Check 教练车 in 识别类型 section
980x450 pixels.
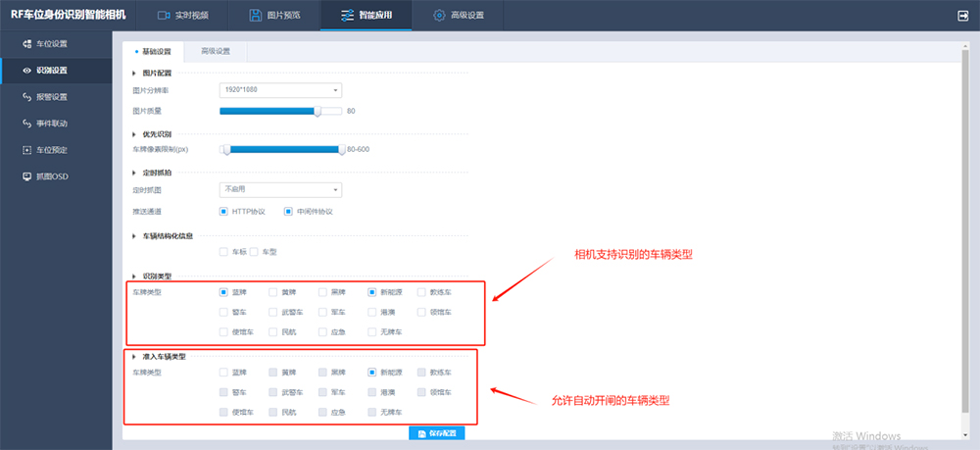coord(421,292)
